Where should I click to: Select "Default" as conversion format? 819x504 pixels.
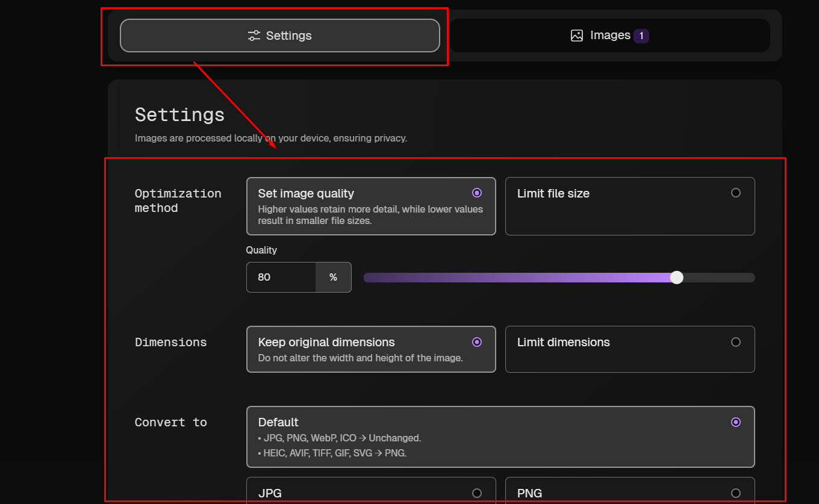tap(500, 437)
